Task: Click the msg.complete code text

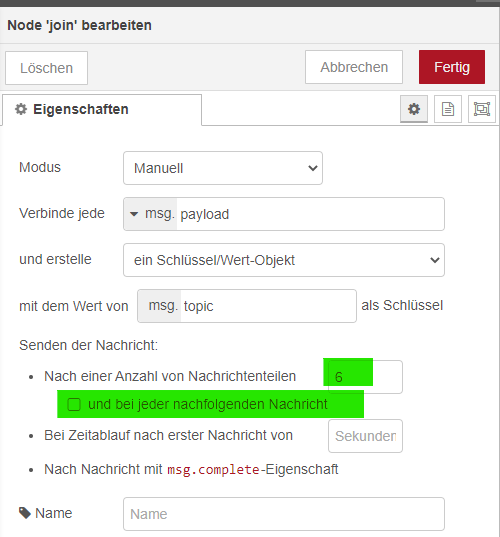Action: pos(213,470)
